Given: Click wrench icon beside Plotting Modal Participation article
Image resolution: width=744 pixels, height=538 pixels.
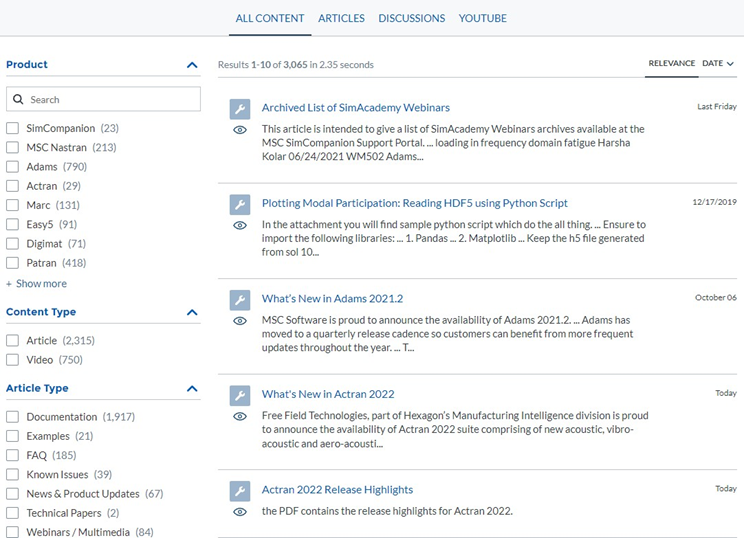Looking at the screenshot, I should 239,204.
